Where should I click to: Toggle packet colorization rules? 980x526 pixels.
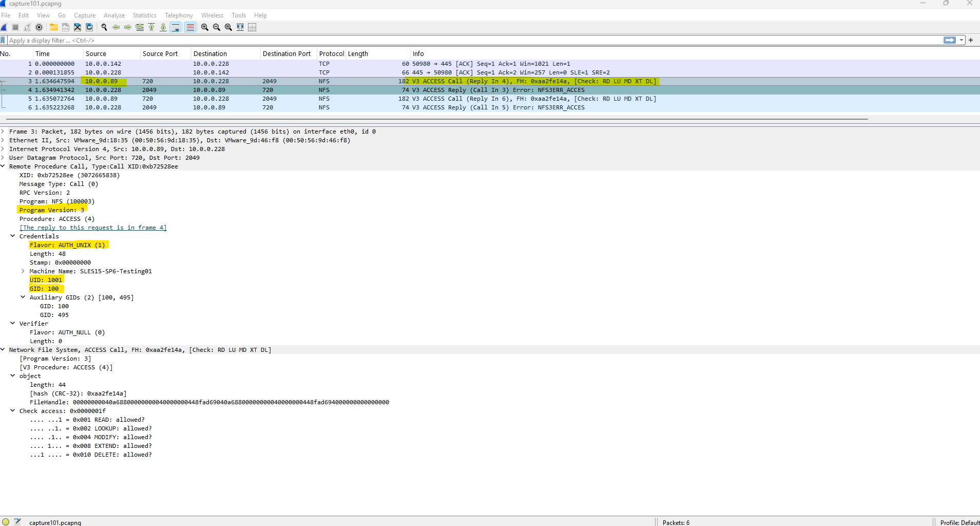(190, 27)
